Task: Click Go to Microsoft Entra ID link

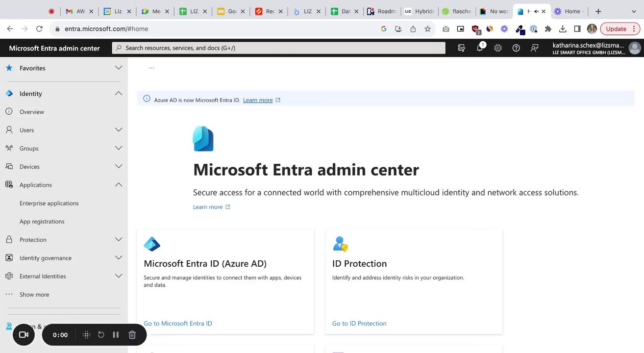Action: pos(178,324)
